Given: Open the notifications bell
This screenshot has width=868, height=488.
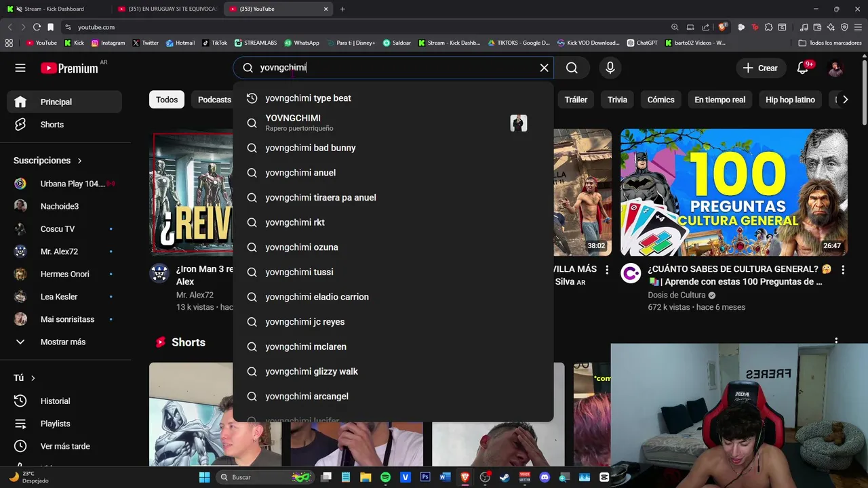Looking at the screenshot, I should [x=803, y=68].
